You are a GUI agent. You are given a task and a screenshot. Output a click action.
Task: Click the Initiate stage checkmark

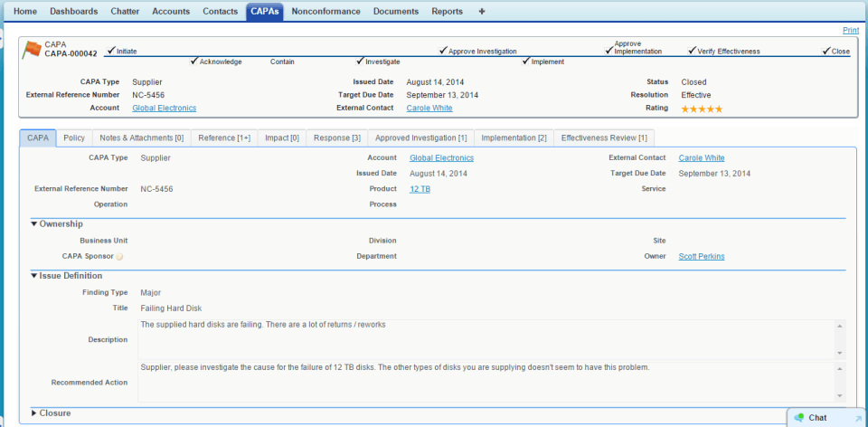[x=111, y=51]
